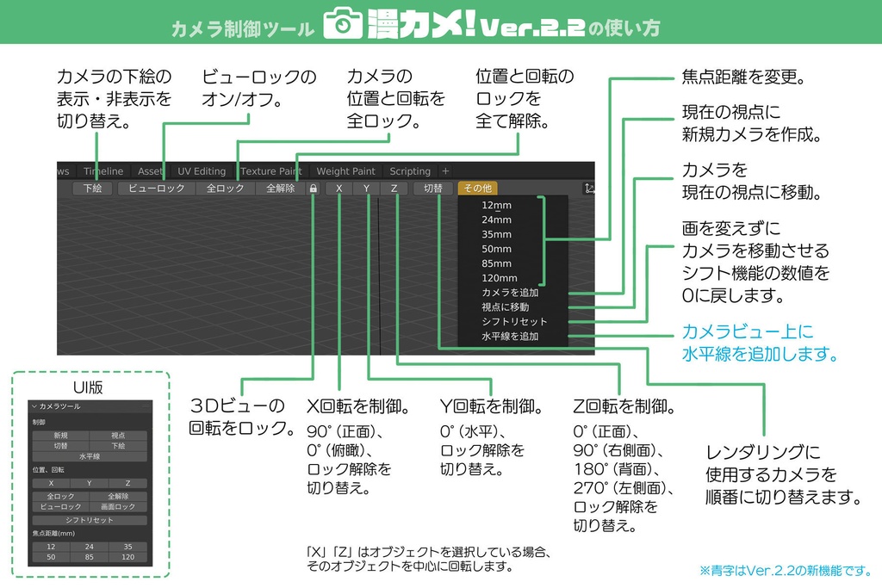Select 50mm focal length from the menu
This screenshot has height=588, width=882.
(x=496, y=249)
